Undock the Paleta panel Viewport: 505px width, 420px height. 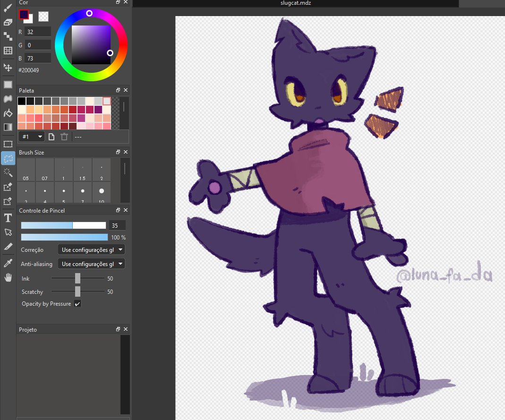click(x=118, y=90)
